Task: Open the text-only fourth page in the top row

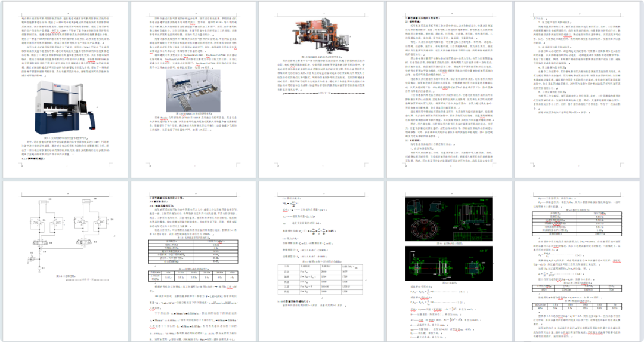Action: tap(450, 90)
